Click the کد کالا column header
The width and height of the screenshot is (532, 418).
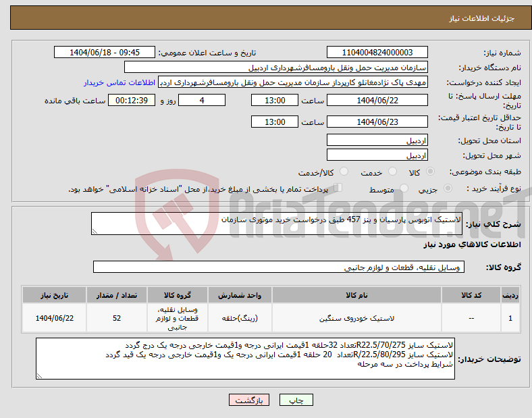point(471,295)
